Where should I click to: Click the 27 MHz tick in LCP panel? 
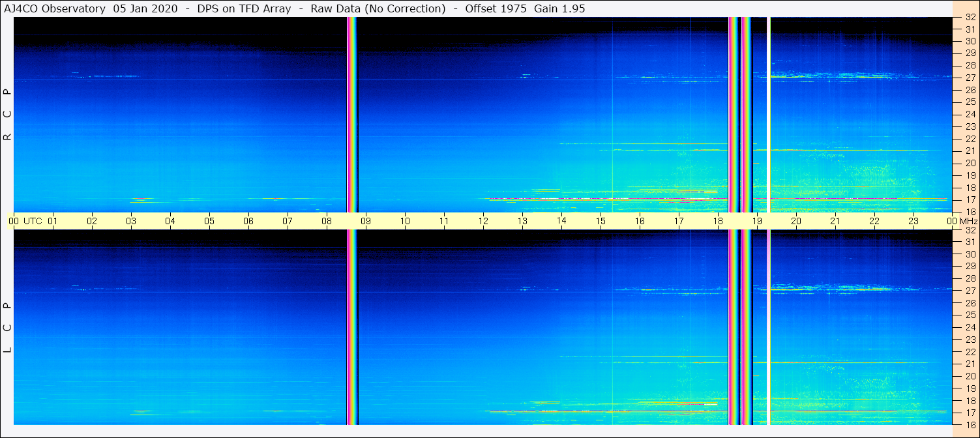point(970,291)
